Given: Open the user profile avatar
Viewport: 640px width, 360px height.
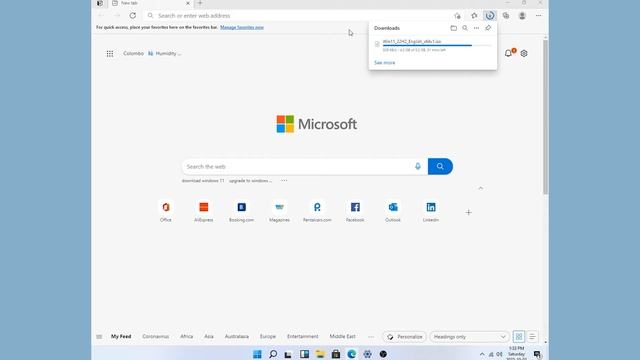Looking at the screenshot, I should [x=522, y=16].
